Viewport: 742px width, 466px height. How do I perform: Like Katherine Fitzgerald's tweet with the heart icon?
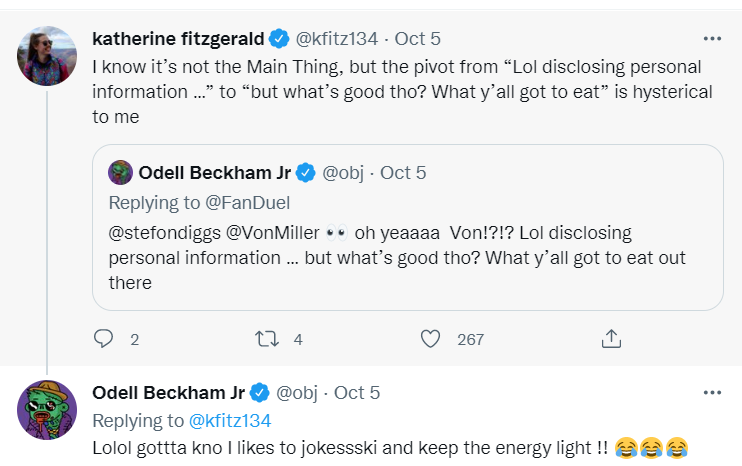tap(430, 339)
